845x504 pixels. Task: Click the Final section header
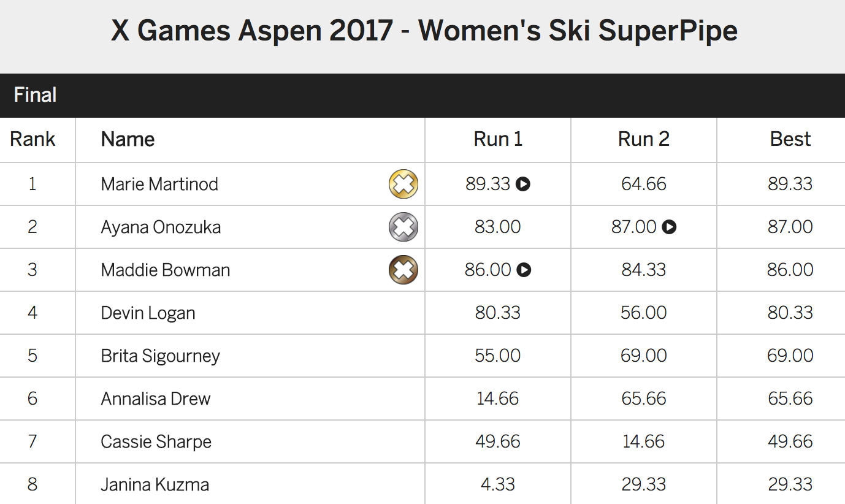coord(422,95)
